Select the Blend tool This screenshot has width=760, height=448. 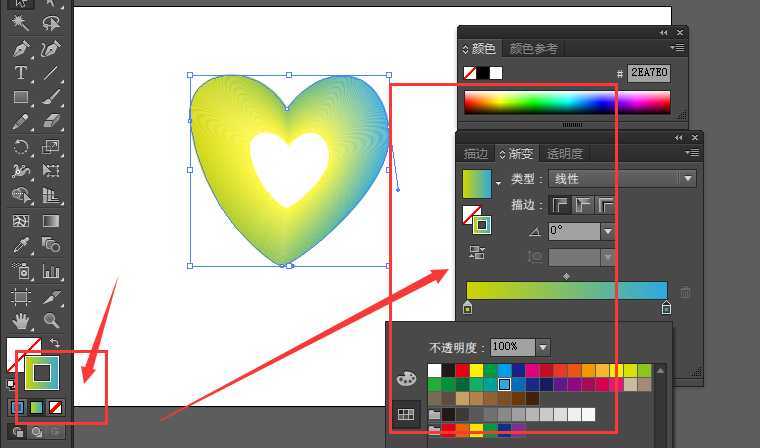tap(51, 245)
